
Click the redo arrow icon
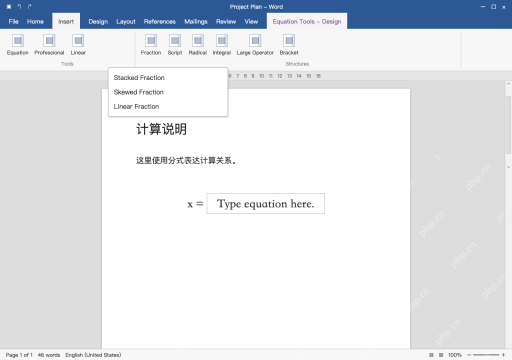(x=30, y=7)
